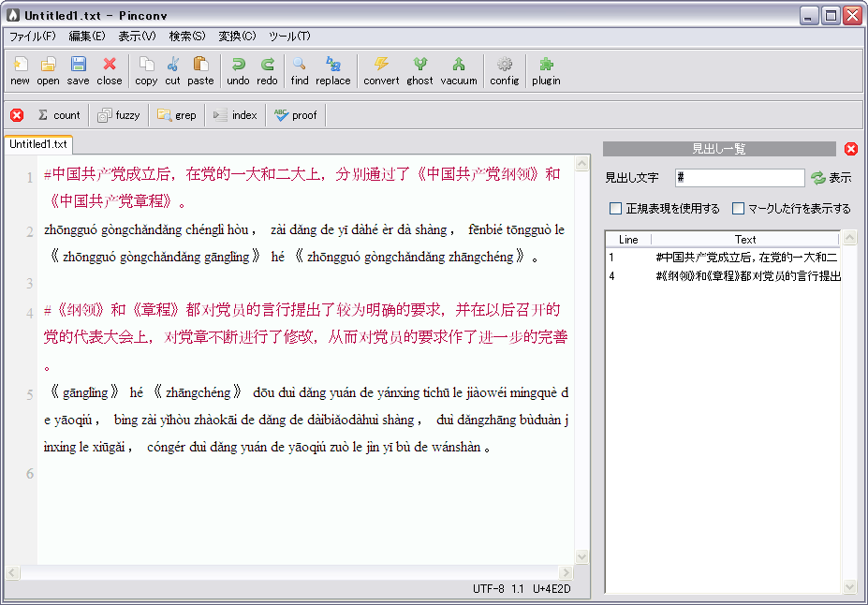Run the proof spell-check tool

coord(296,115)
